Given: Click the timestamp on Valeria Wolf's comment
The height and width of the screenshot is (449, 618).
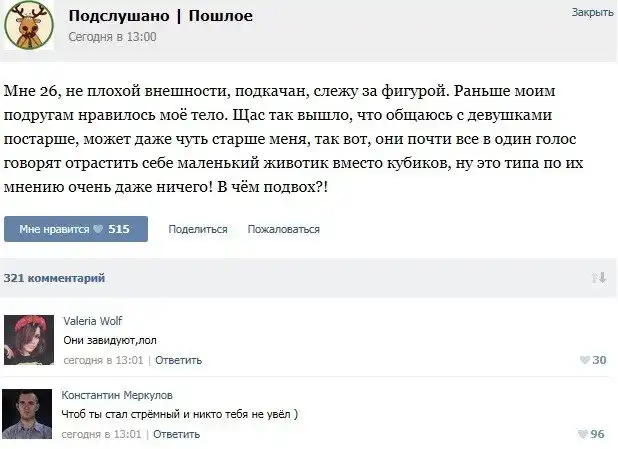Looking at the screenshot, I should [x=103, y=360].
